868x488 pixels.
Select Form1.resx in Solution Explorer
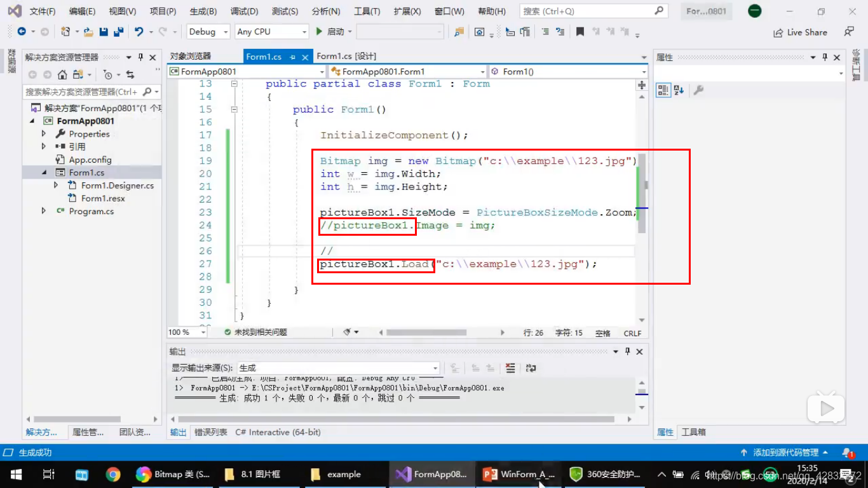[103, 198]
